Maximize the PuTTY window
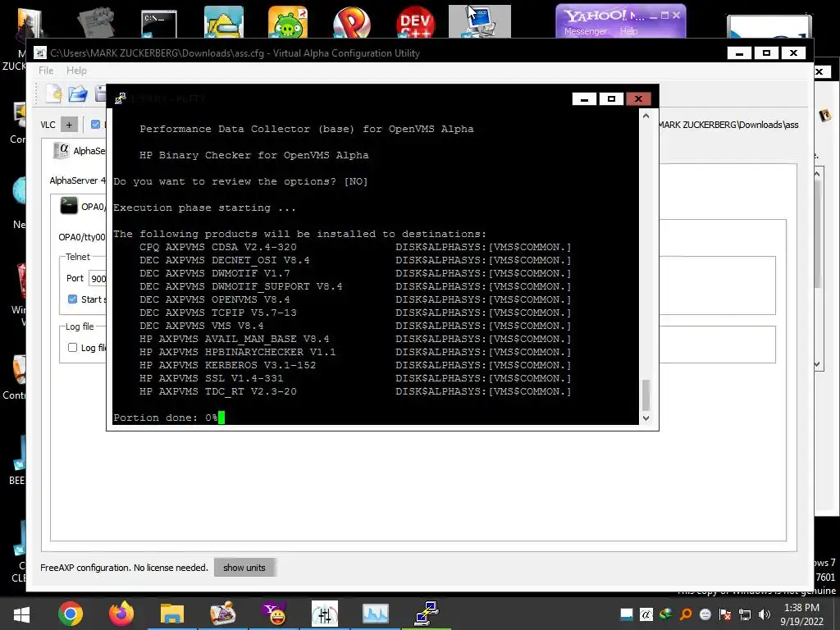840x630 pixels. (x=611, y=98)
